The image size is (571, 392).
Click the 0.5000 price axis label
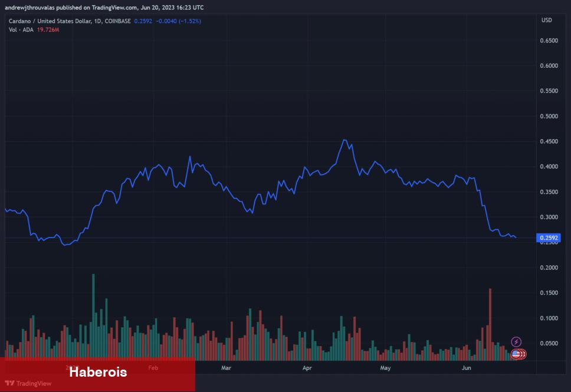coord(549,117)
